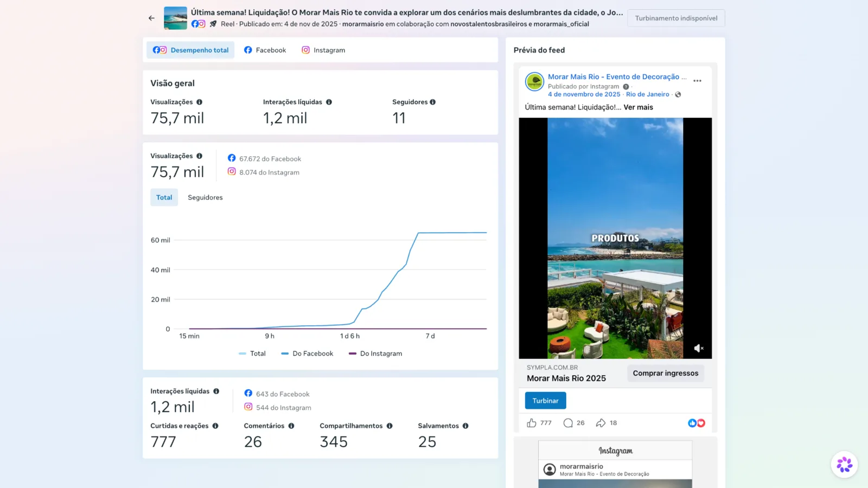Open the Rio de Janeiro location link
Screen dimensions: 868x488
(648, 94)
